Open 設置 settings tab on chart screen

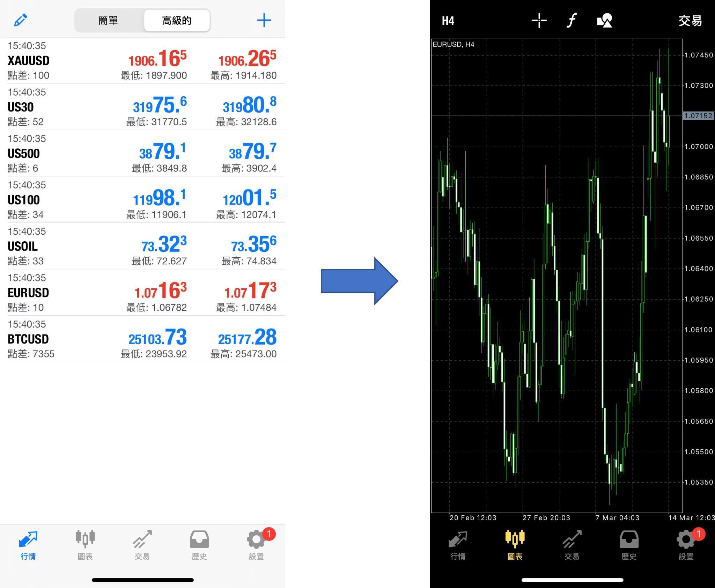pyautogui.click(x=687, y=545)
